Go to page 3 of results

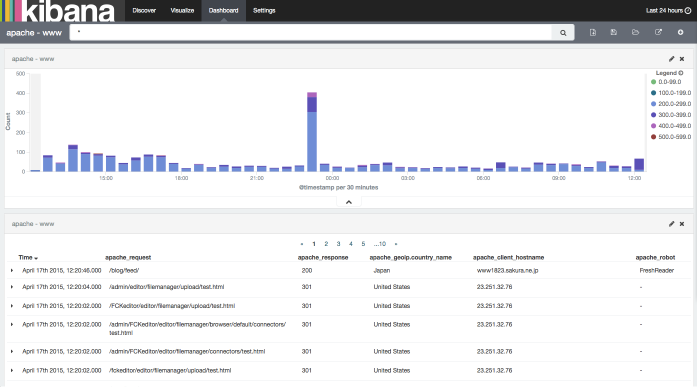click(338, 244)
